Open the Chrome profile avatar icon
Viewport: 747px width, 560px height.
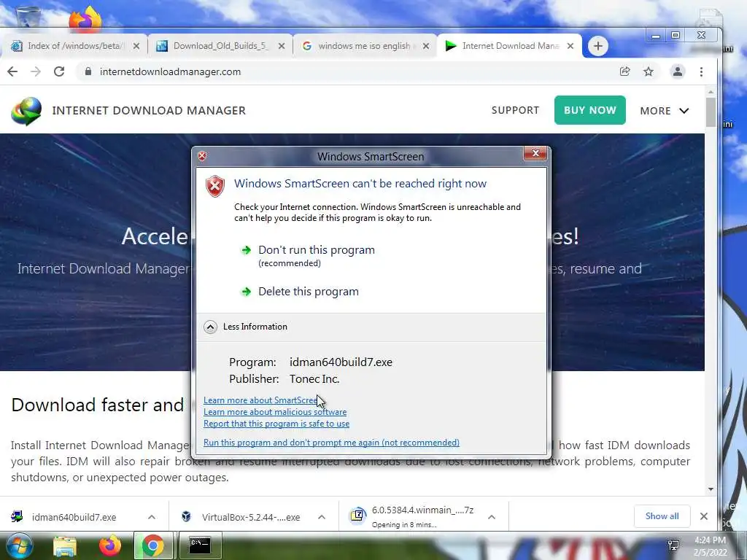(678, 71)
